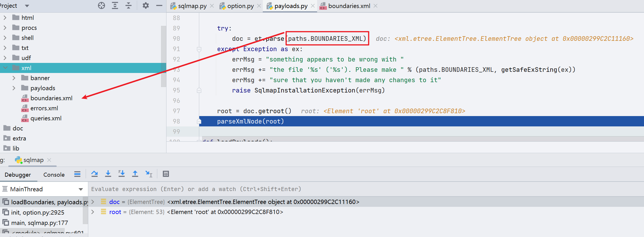Click the Run to Cursor icon

coord(149,174)
